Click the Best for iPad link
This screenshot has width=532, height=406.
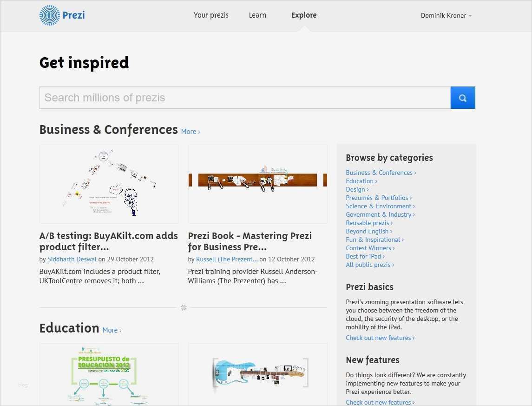(x=365, y=256)
